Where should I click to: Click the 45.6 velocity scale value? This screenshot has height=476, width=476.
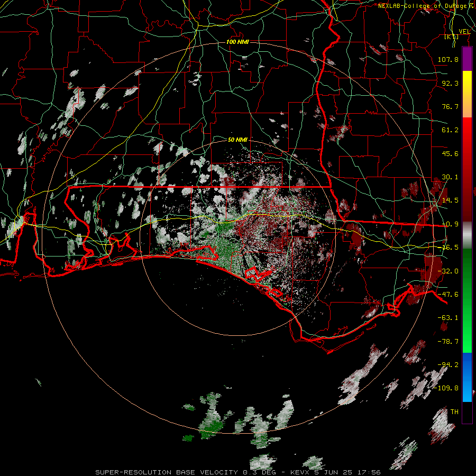pyautogui.click(x=450, y=153)
